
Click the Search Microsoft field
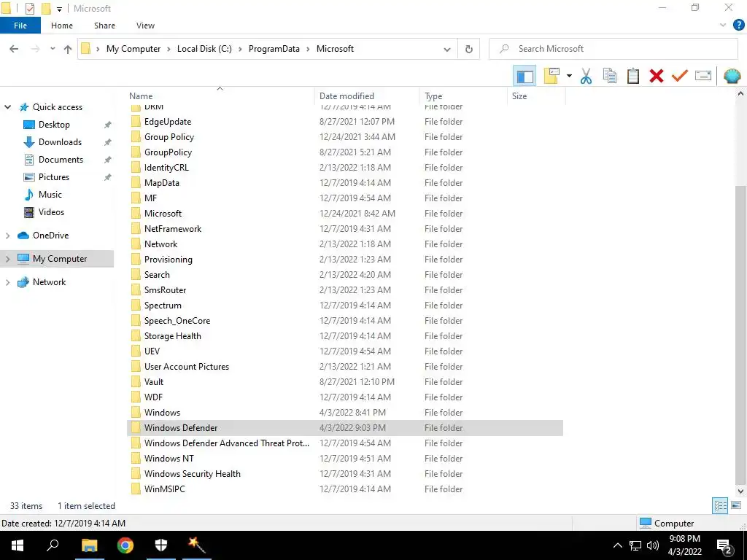tap(613, 49)
